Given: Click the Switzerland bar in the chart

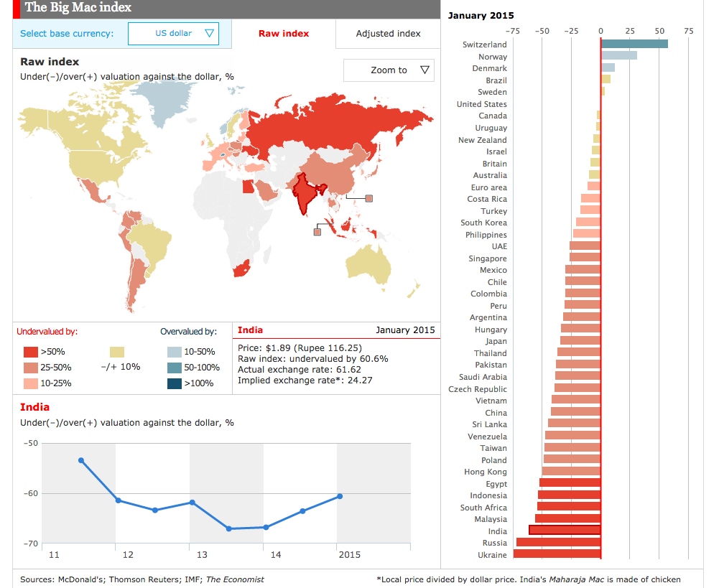Looking at the screenshot, I should click(634, 45).
